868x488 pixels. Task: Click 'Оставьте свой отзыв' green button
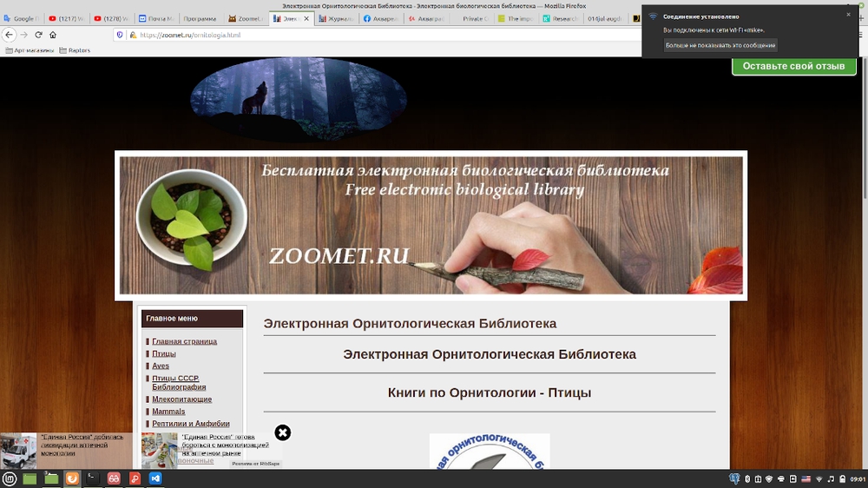tap(793, 66)
